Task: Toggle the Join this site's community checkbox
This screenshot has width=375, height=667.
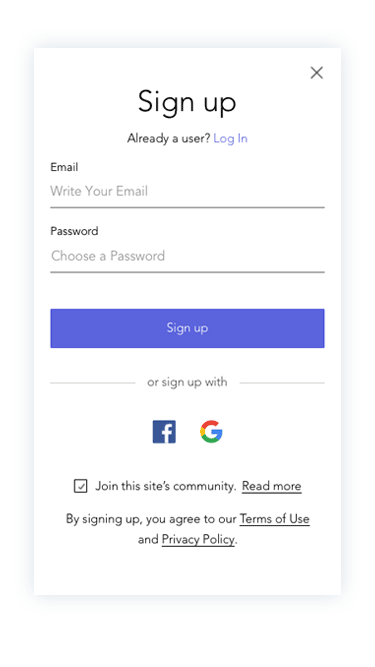Action: point(80,486)
